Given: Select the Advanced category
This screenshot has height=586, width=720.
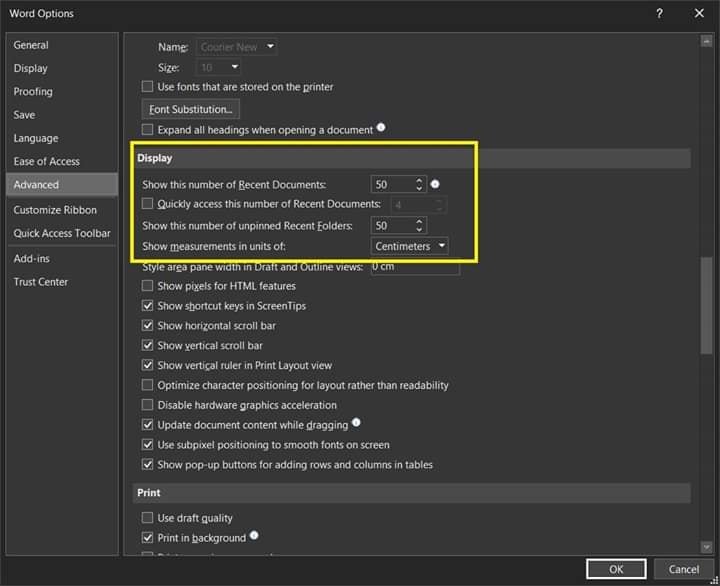Looking at the screenshot, I should [62, 185].
